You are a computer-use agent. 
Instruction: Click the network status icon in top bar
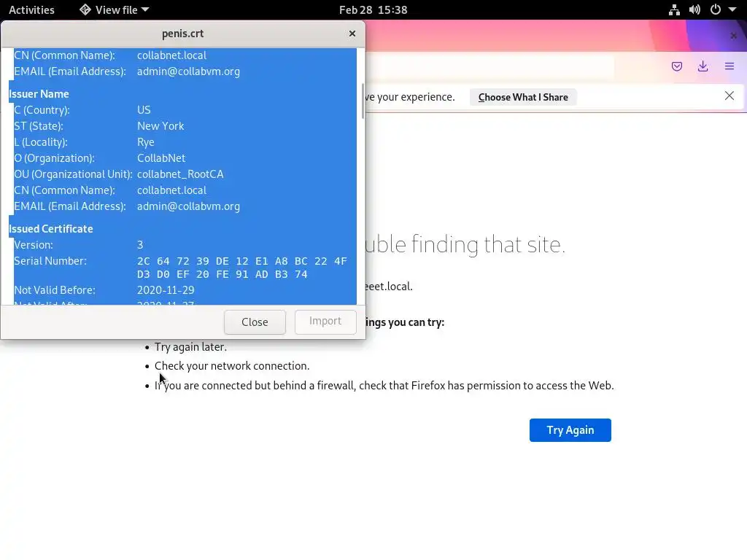(674, 9)
